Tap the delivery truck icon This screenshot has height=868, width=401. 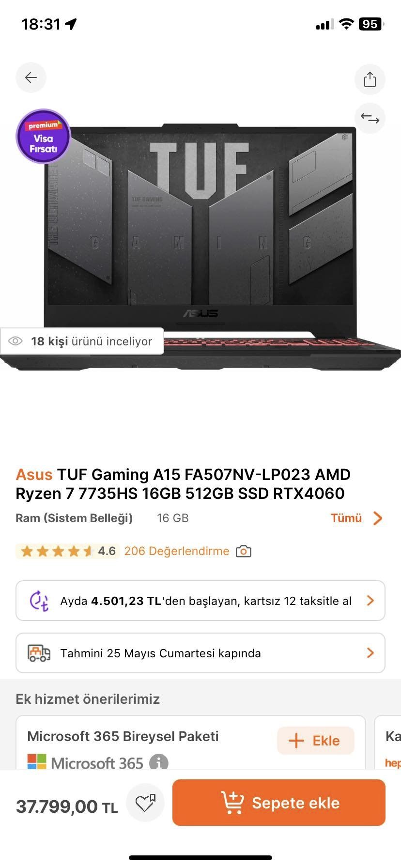tap(39, 653)
